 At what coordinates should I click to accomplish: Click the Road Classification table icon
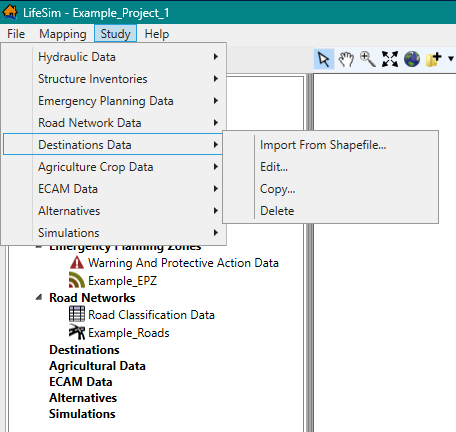(77, 314)
